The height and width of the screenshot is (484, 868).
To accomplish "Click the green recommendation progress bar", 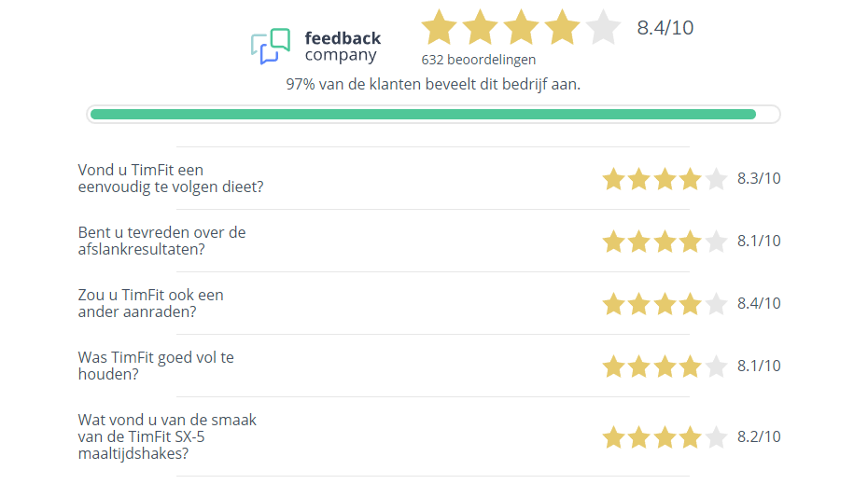I will (x=433, y=115).
